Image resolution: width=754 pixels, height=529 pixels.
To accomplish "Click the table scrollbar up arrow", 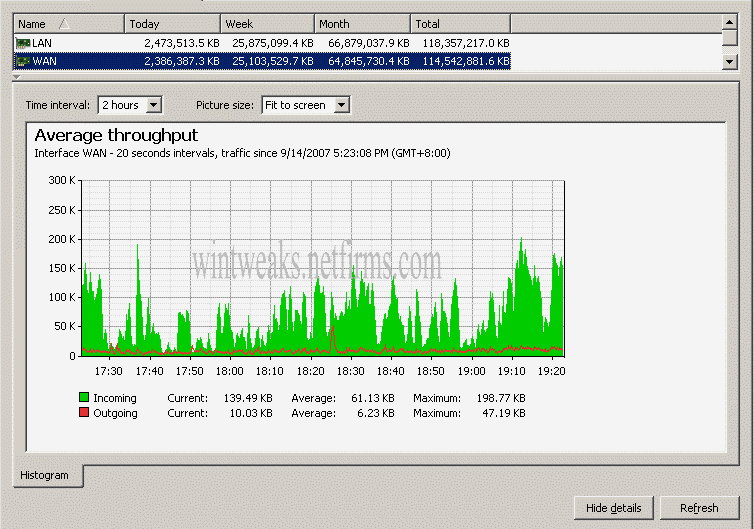I will (x=729, y=22).
